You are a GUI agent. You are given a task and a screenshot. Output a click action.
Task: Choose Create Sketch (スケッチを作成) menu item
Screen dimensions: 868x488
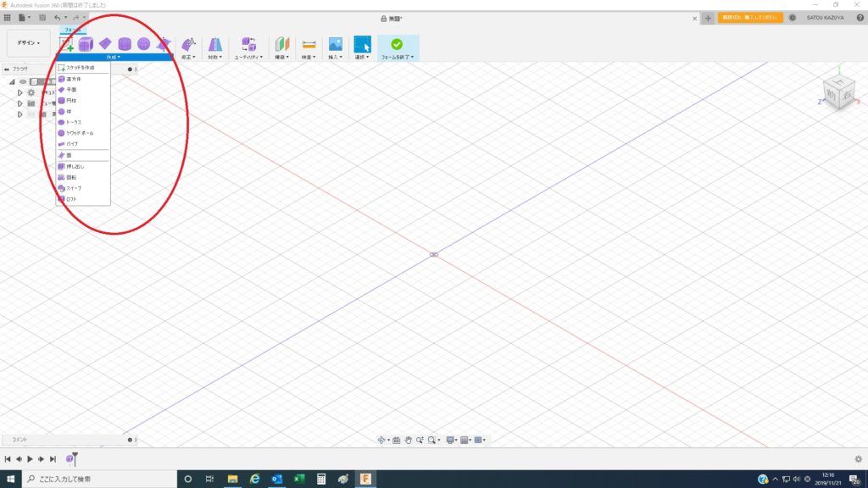tap(83, 68)
